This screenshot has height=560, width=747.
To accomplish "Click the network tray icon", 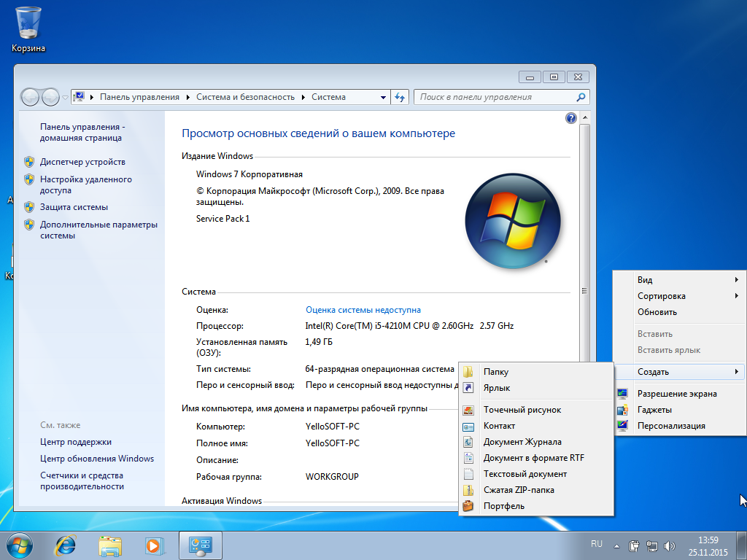I will tap(651, 546).
